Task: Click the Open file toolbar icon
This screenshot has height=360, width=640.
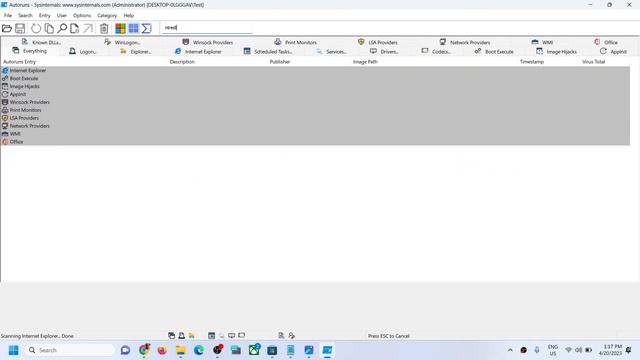Action: 7,28
